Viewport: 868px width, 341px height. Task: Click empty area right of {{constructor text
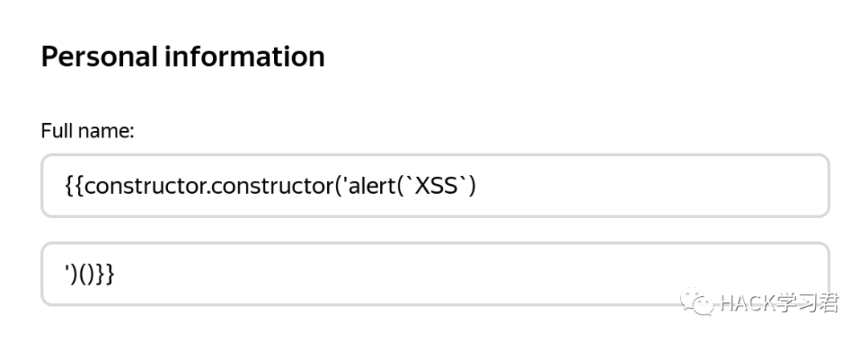click(x=643, y=186)
